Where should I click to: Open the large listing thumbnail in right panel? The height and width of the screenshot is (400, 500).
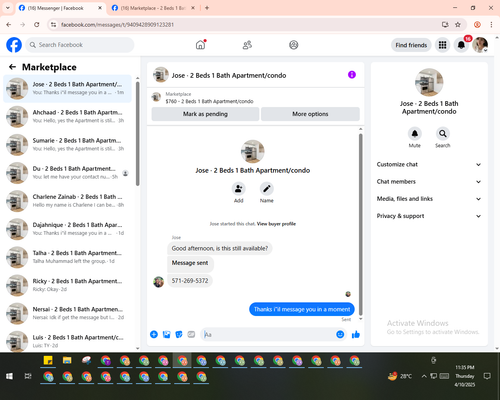point(429,82)
